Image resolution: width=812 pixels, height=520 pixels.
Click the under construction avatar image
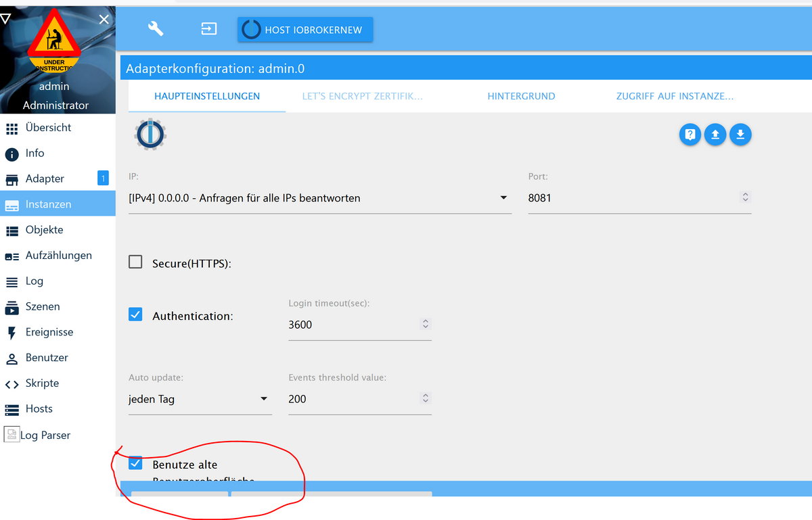[54, 42]
